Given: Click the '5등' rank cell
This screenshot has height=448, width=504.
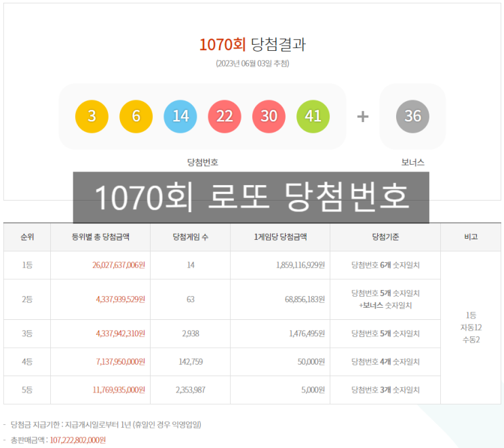Looking at the screenshot, I should [27, 390].
